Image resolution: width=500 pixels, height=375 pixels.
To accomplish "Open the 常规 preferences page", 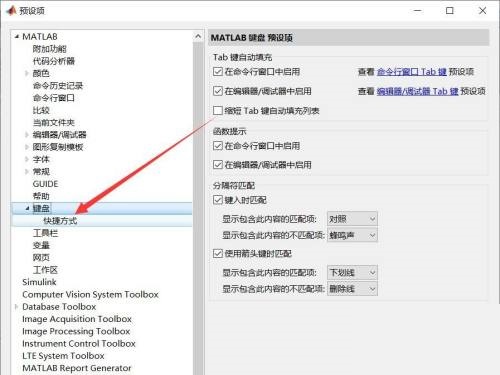I will coord(41,172).
